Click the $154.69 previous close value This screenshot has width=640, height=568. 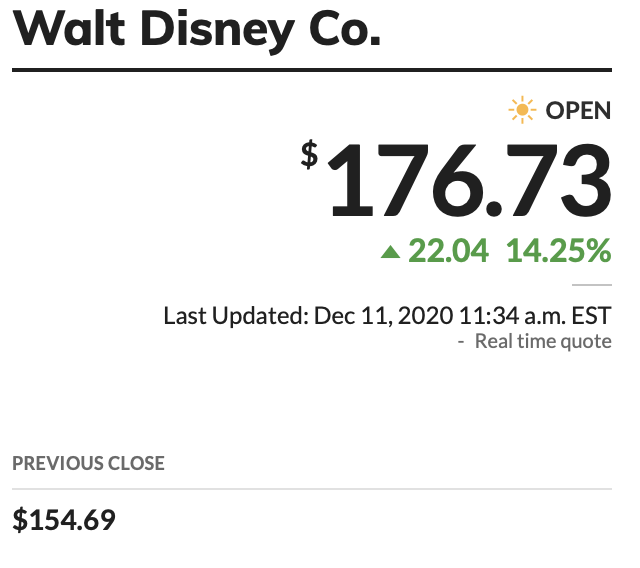tap(64, 520)
